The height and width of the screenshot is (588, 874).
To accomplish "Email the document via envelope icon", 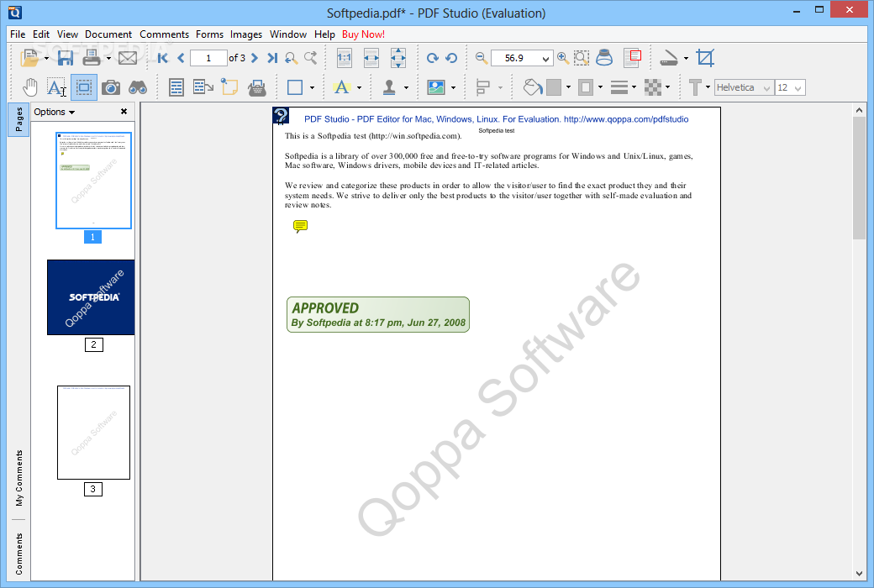I will (x=128, y=58).
